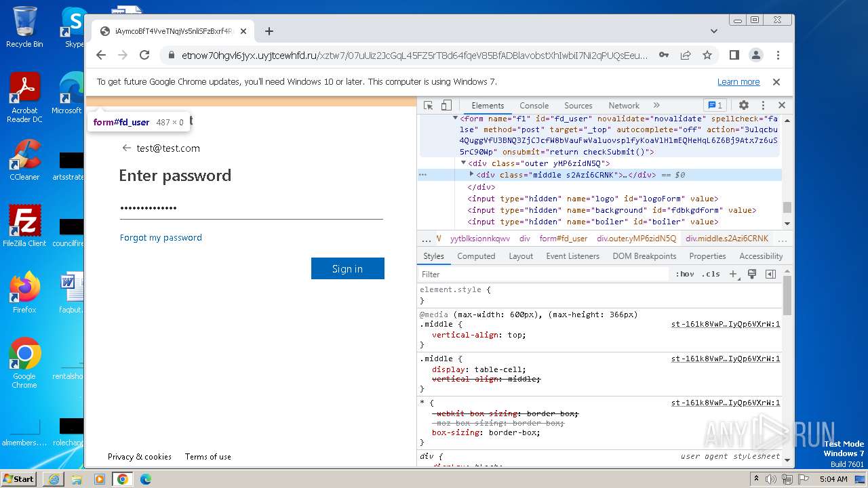
Task: Toggle the inspect element picker in DevTools
Action: click(428, 105)
